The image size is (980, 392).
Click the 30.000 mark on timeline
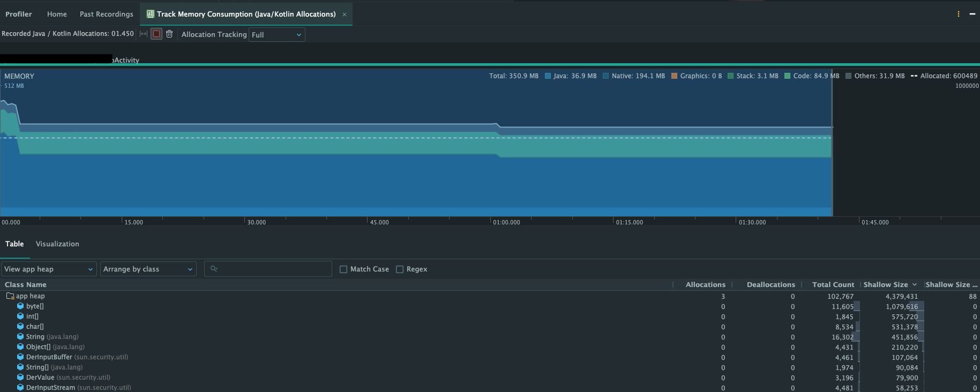tap(257, 222)
